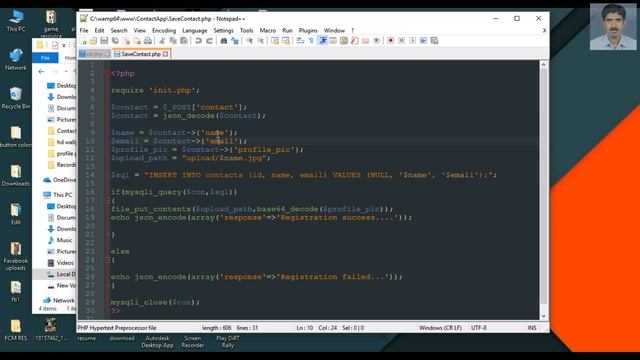Click the Folder as Workspace icon
The width and height of the screenshot is (640, 360).
[x=366, y=41]
